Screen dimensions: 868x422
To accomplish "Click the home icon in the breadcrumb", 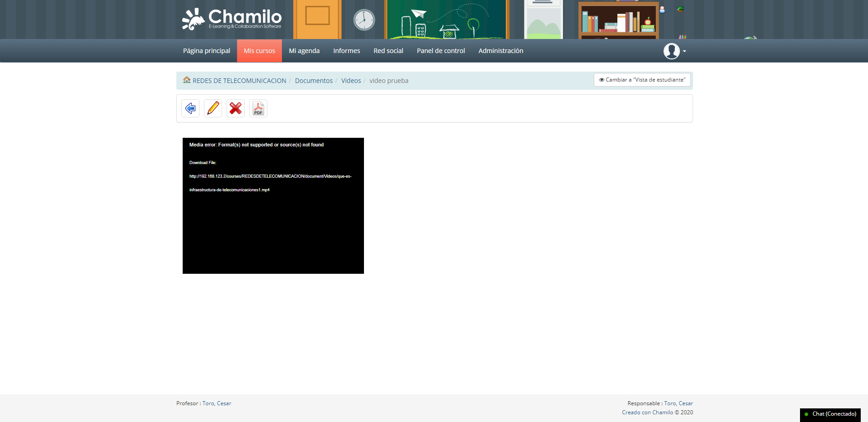I will point(187,80).
